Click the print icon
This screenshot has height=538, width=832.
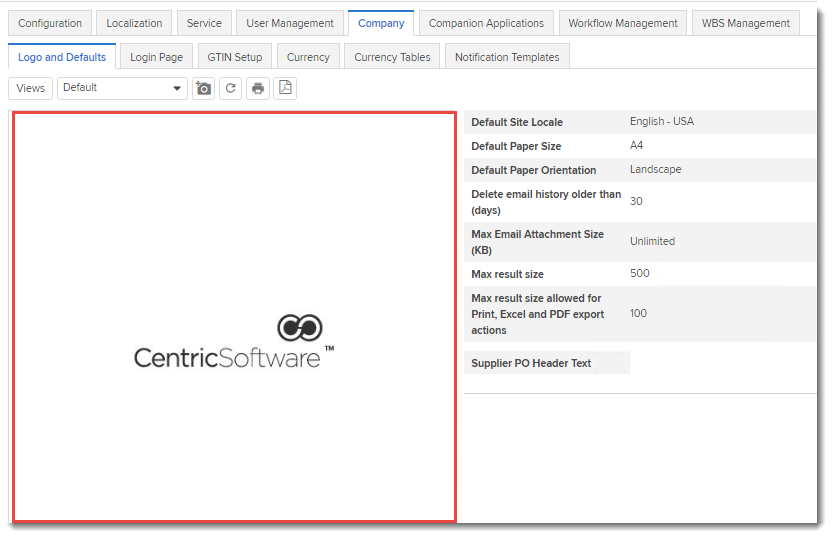(258, 88)
